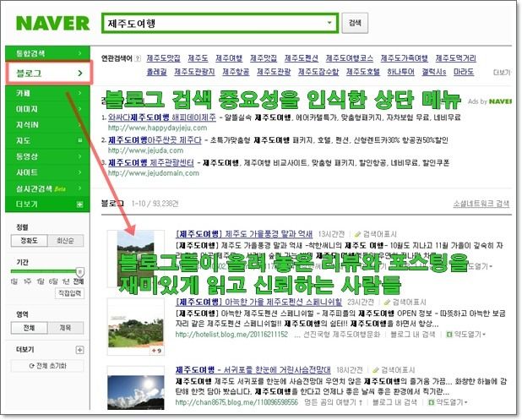This screenshot has height=420, width=522.
Task: Select 1주 on period slider
Action: pos(27,281)
